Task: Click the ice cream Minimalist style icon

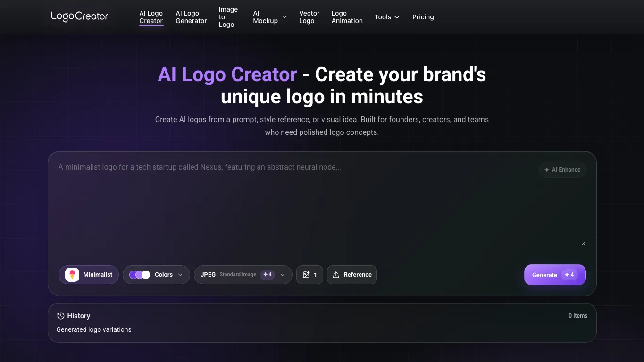Action: click(x=72, y=275)
